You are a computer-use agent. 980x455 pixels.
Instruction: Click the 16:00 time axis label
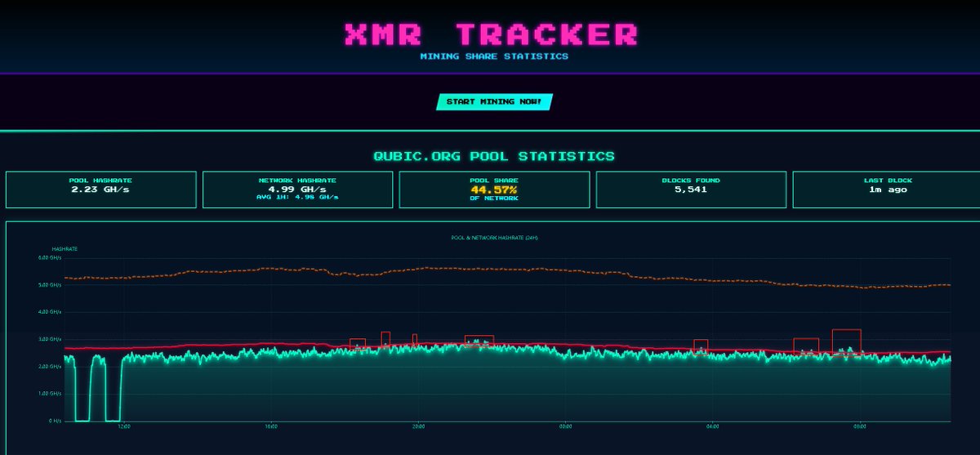(x=271, y=426)
